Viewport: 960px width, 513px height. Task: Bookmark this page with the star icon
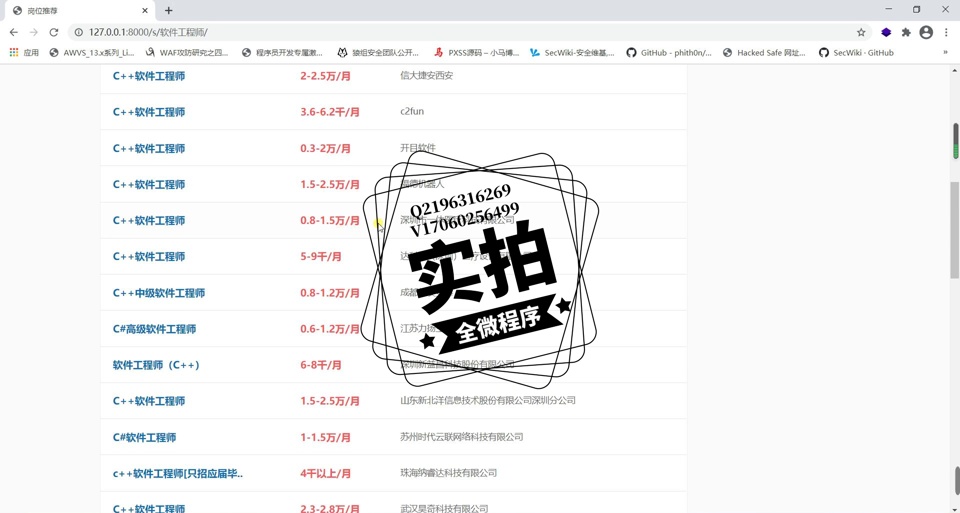pyautogui.click(x=861, y=32)
